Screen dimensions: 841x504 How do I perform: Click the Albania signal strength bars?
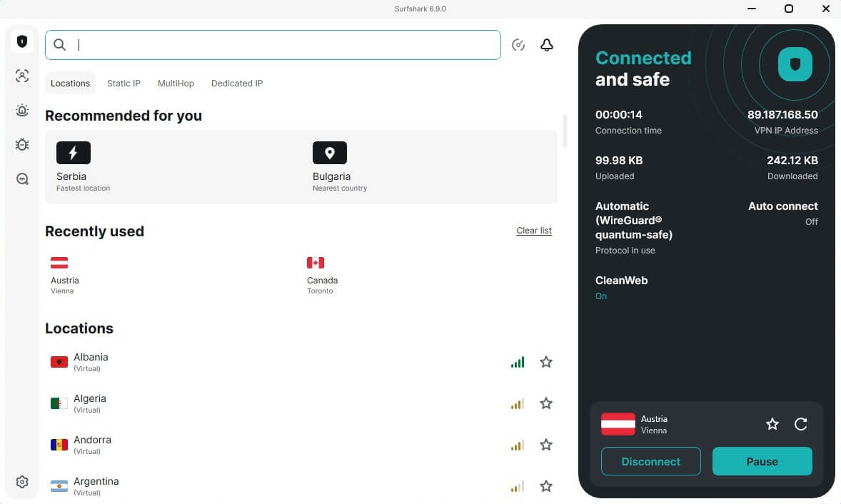[x=518, y=363]
